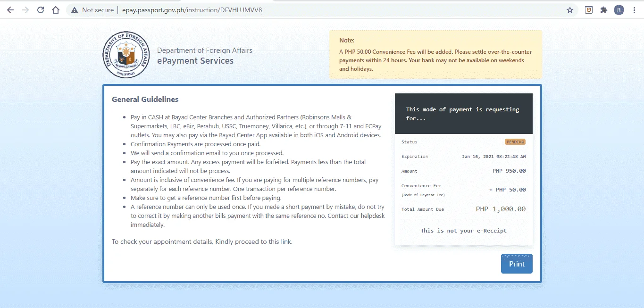Click 'This is not your e-Receipt' text

point(464,231)
